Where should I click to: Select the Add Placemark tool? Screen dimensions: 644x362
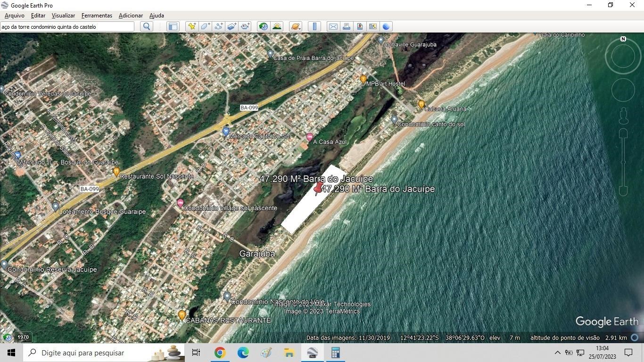point(191,26)
